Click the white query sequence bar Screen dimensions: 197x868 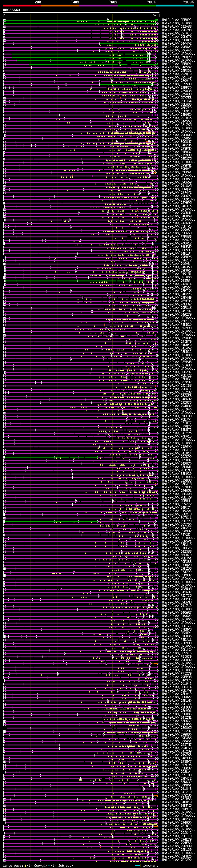coord(81,13)
